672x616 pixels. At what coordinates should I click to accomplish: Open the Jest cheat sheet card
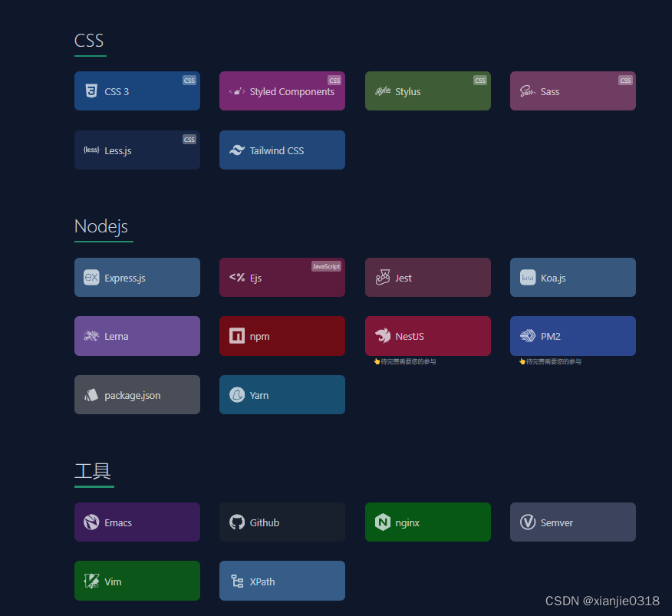click(428, 278)
